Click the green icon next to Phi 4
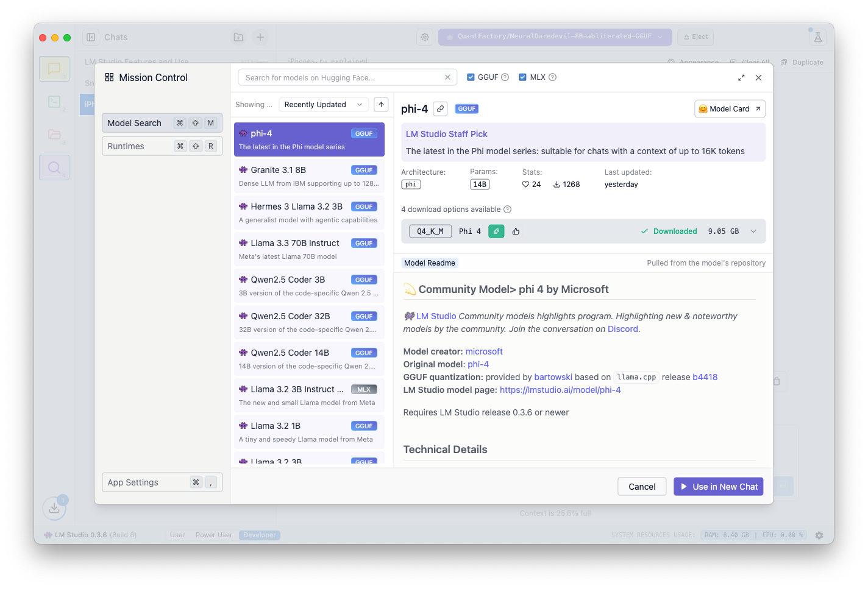This screenshot has width=868, height=589. point(496,231)
